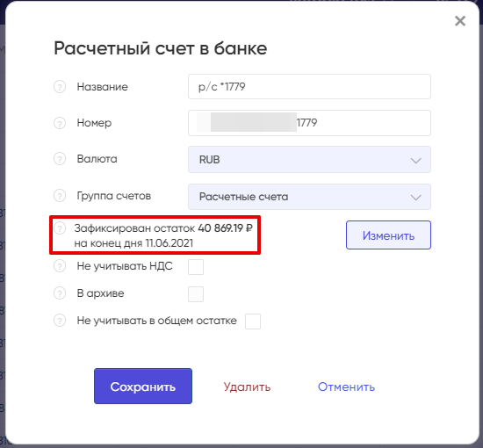The image size is (483, 448).
Task: Toggle the В архиве checkbox
Action: (196, 294)
